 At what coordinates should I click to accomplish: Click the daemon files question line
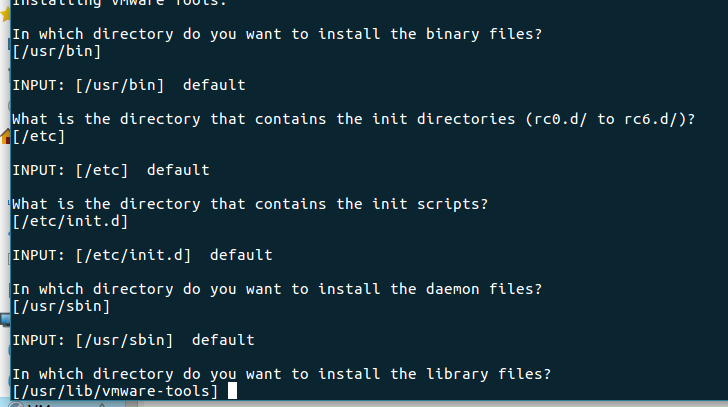coord(277,289)
